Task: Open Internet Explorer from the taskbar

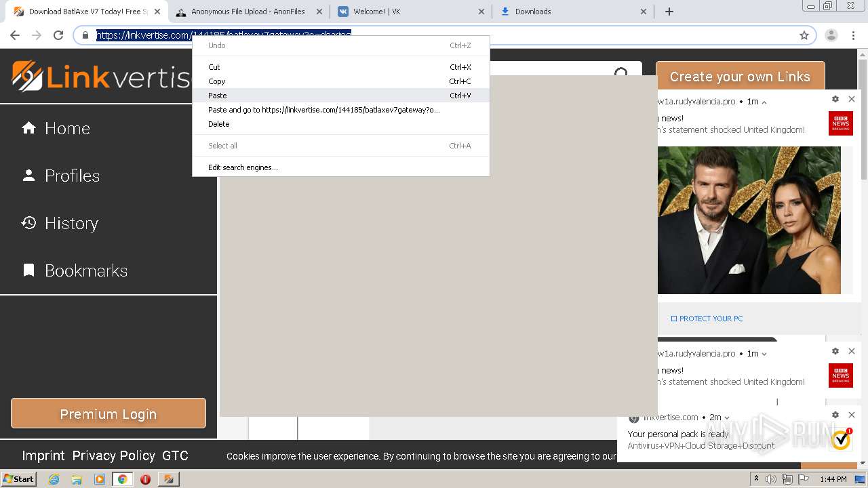Action: 54,479
